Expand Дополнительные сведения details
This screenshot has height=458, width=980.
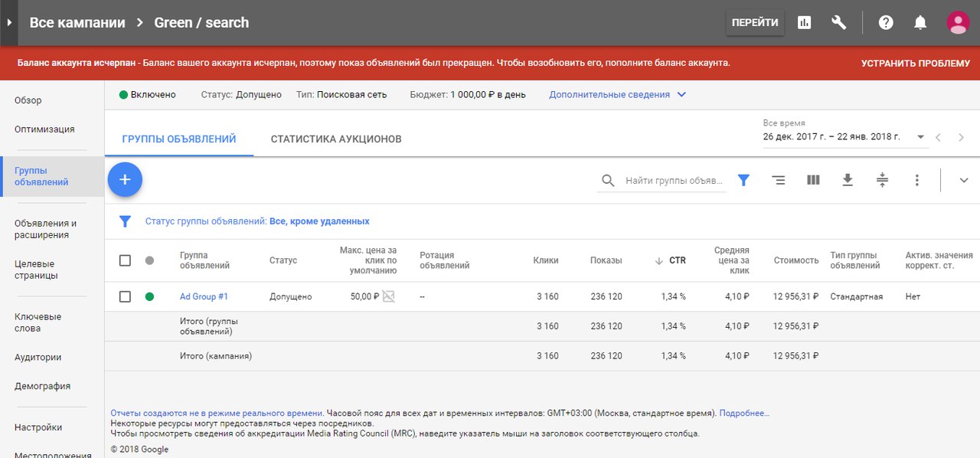point(617,95)
